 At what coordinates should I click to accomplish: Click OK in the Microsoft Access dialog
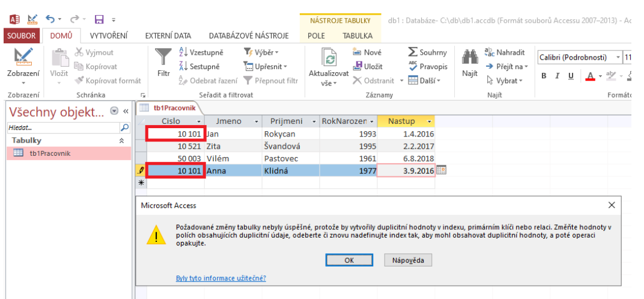[349, 260]
